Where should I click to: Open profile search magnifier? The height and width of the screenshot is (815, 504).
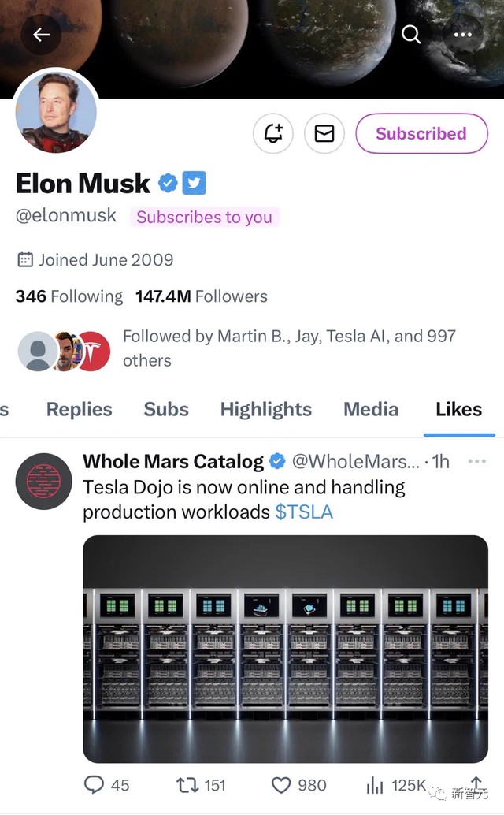[411, 34]
